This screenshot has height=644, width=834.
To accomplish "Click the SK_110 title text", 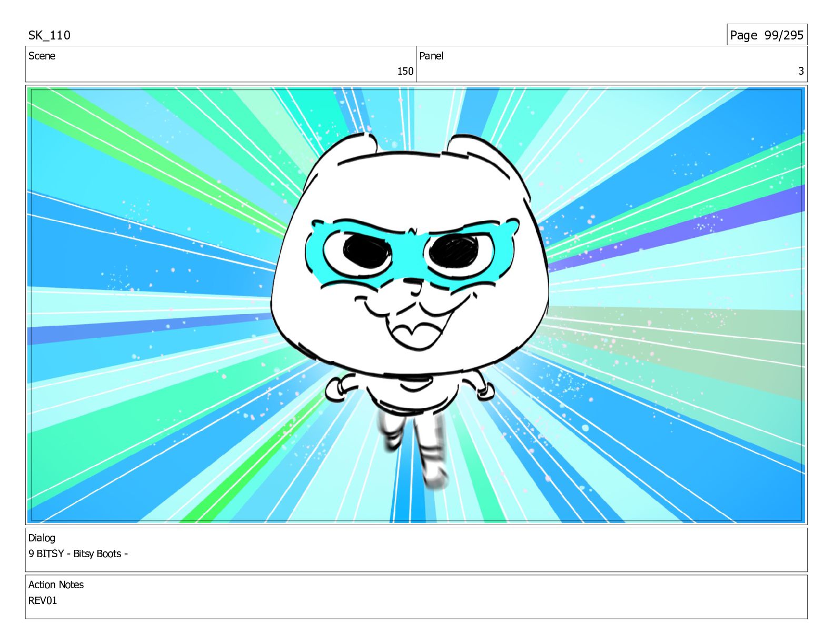I will pyautogui.click(x=49, y=35).
